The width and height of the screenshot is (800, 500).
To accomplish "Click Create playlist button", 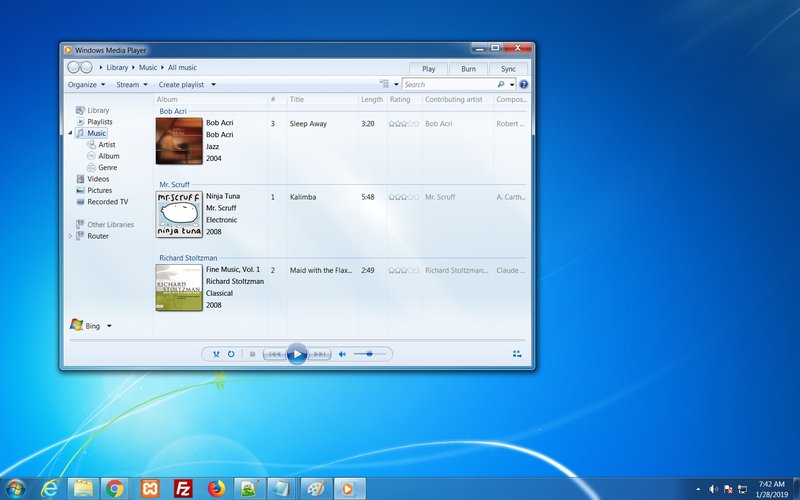I will coord(181,85).
